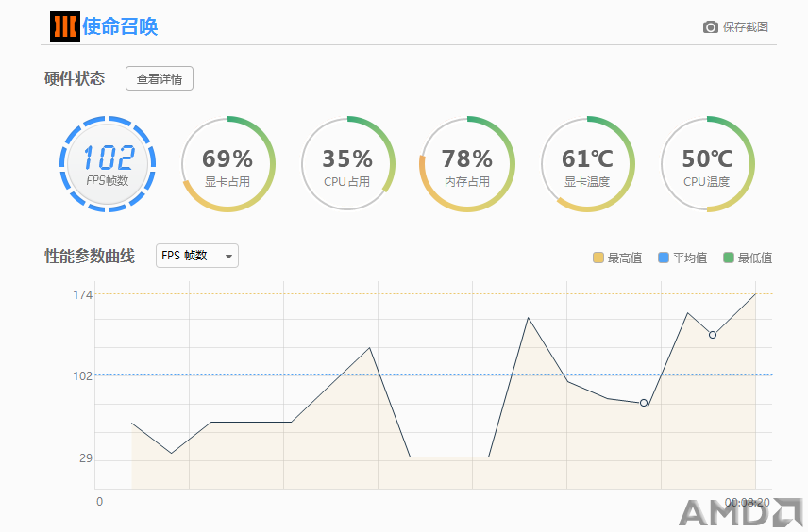Click the yellow 最高值 legend swatch
Screen dimensions: 808x532
598,258
